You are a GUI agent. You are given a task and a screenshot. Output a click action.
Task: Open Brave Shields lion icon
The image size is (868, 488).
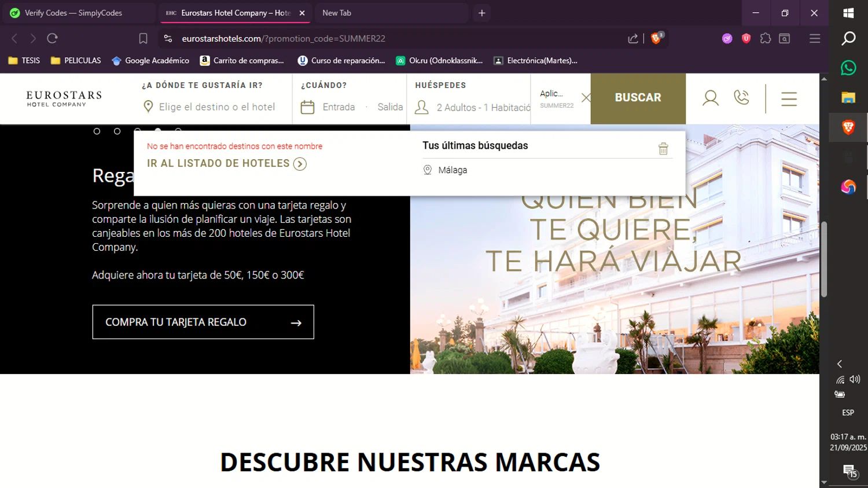[x=656, y=38]
